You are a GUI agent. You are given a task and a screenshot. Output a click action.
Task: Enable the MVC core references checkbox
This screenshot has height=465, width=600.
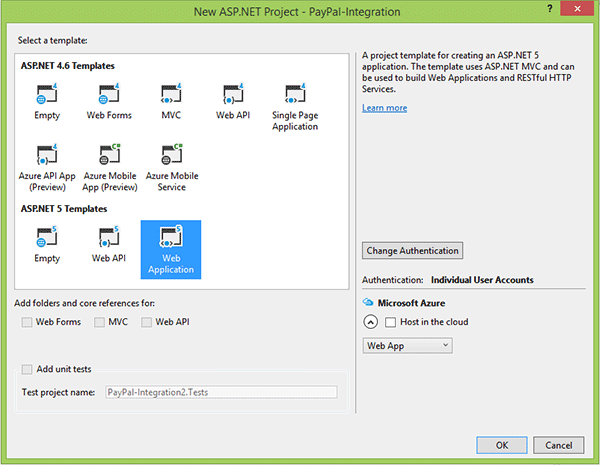[x=99, y=322]
